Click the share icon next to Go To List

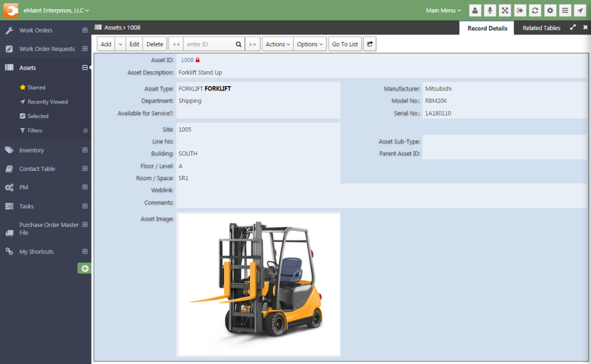tap(369, 44)
